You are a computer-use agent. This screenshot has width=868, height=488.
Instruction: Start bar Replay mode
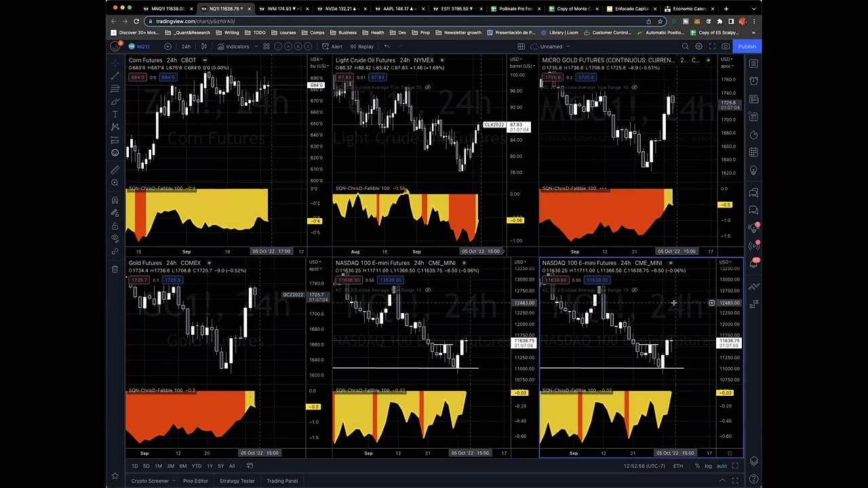point(361,47)
